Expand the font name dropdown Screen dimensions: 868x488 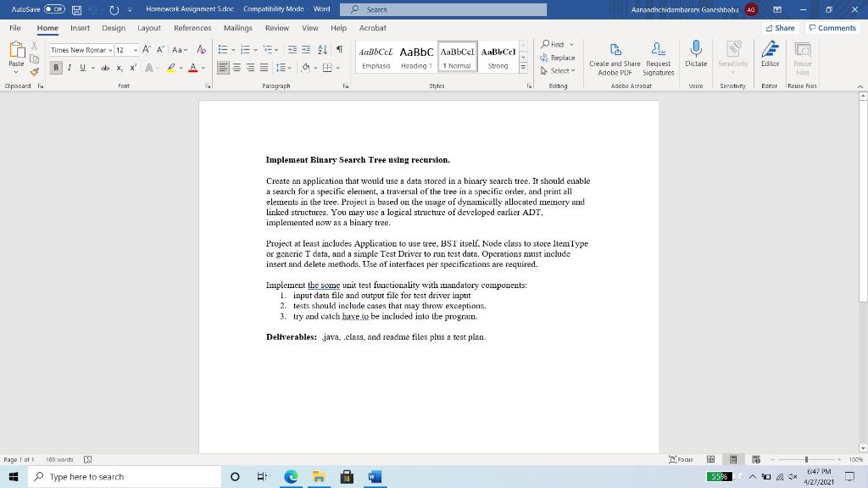pos(110,50)
